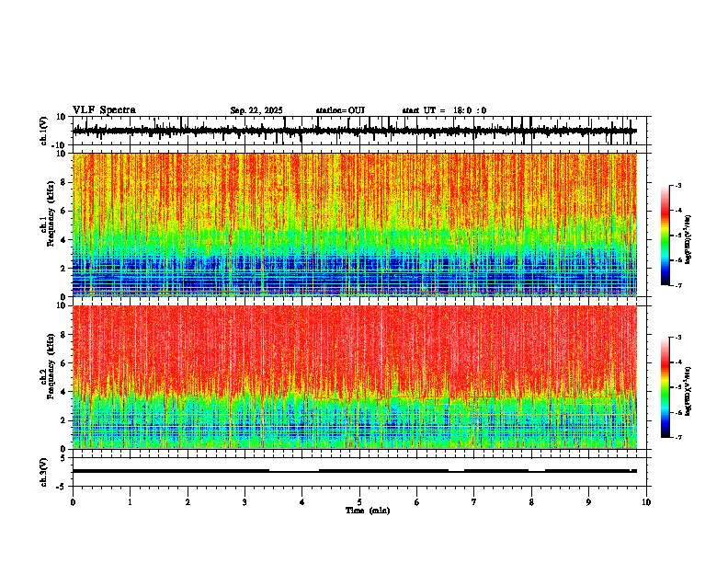Click the 'ch.3(V)' axis label

click(x=44, y=472)
